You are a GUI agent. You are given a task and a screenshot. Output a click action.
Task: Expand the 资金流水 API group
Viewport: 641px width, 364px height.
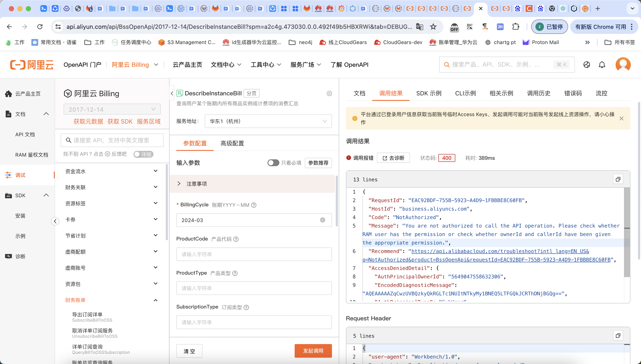pyautogui.click(x=111, y=171)
